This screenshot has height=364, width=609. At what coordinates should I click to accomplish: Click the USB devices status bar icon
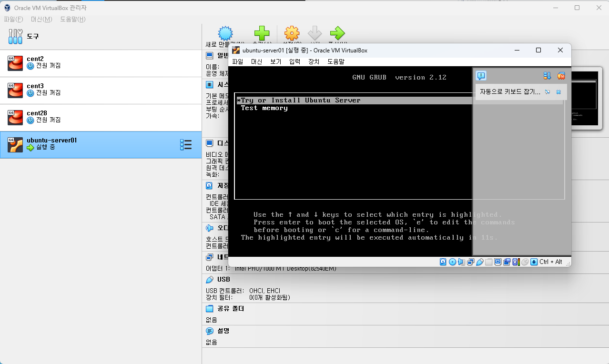[x=480, y=262]
